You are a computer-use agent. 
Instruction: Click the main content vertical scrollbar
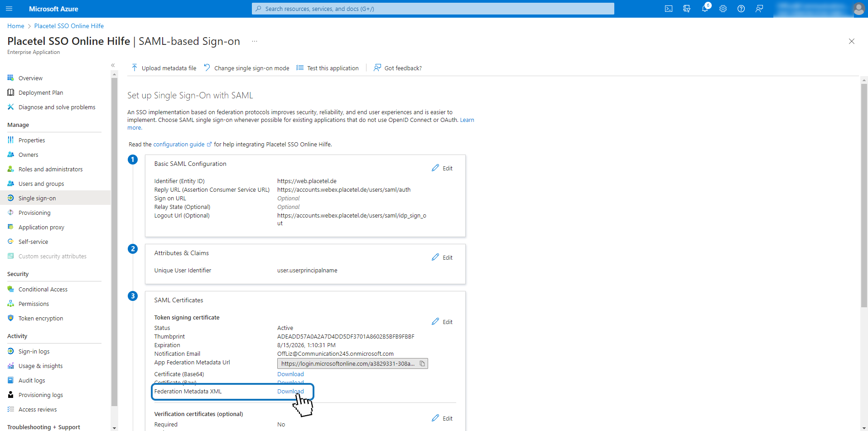pyautogui.click(x=864, y=195)
